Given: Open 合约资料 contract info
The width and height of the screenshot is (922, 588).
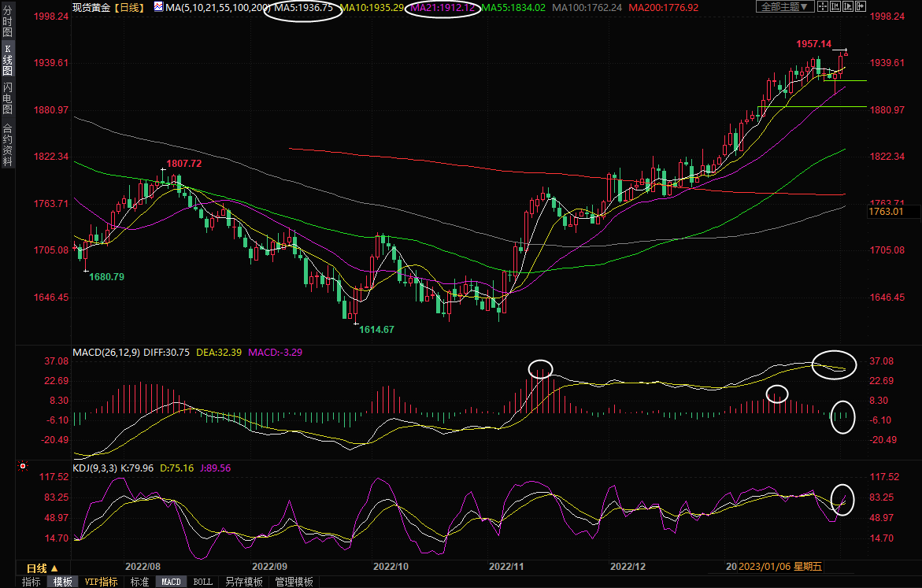Looking at the screenshot, I should click(7, 145).
